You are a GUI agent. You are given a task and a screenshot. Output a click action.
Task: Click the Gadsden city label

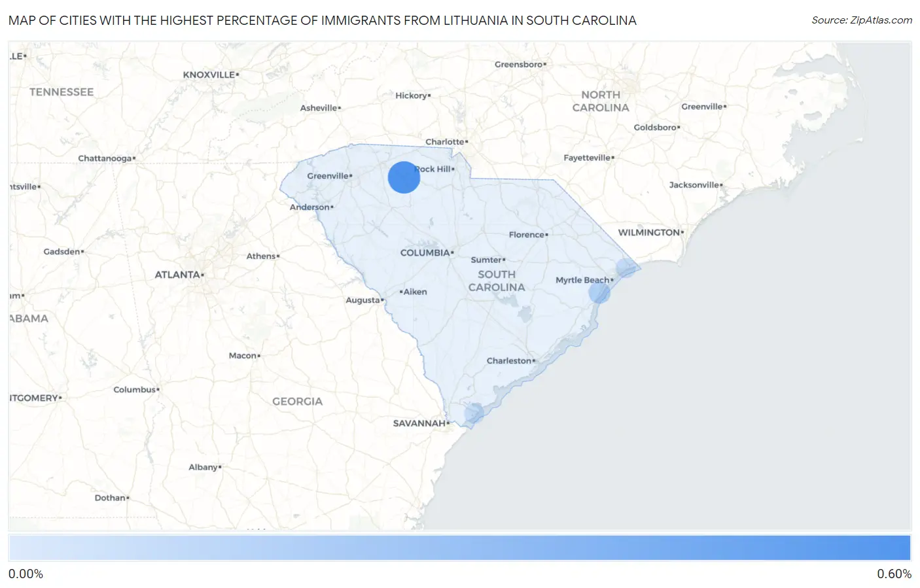point(62,252)
